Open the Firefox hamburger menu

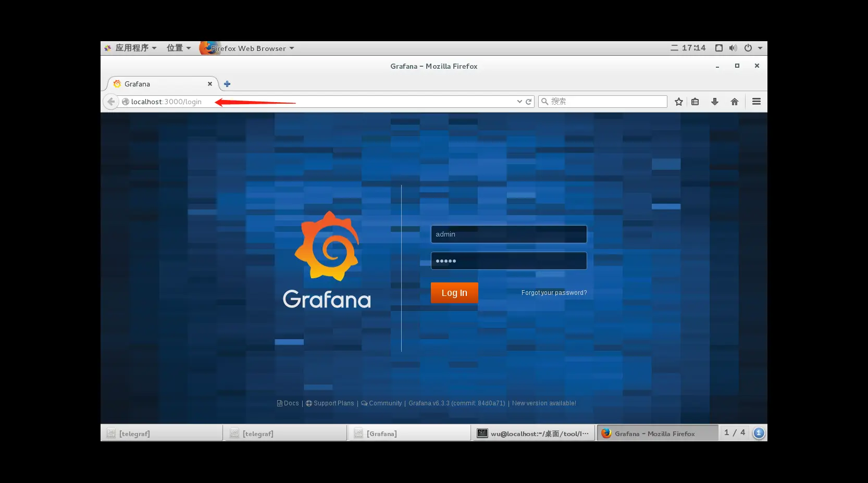pyautogui.click(x=757, y=102)
